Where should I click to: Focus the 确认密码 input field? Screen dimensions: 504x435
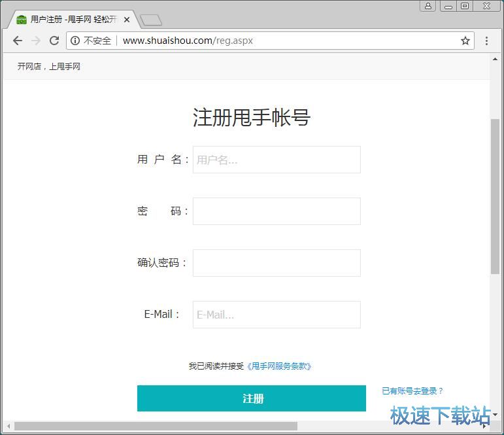pyautogui.click(x=277, y=263)
